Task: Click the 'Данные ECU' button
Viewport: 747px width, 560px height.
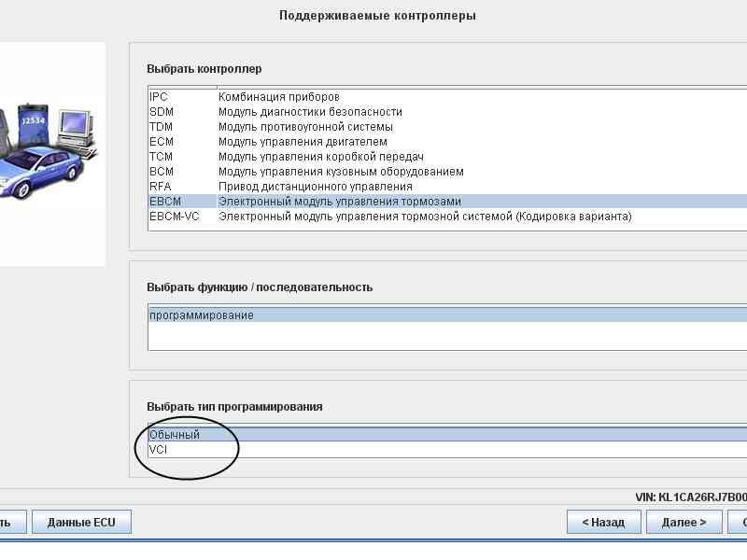Action: (81, 523)
